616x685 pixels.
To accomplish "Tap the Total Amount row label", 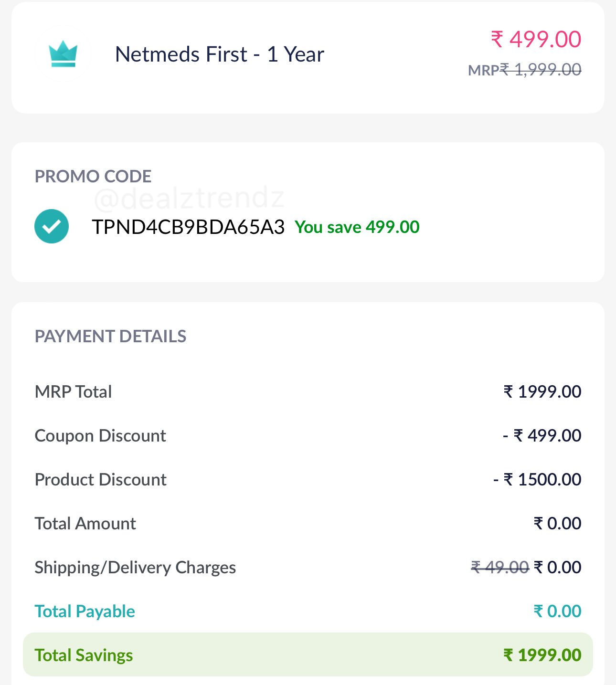I will click(x=85, y=524).
